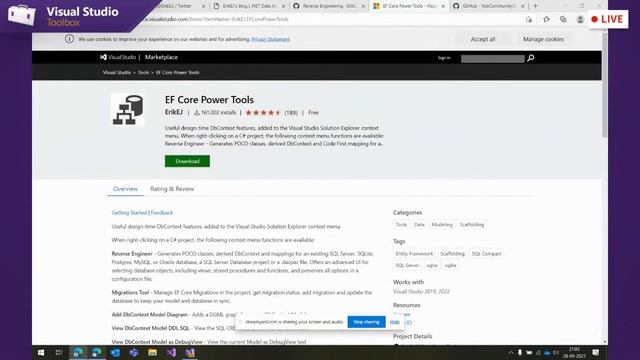Click the browser address bar

(x=327, y=19)
